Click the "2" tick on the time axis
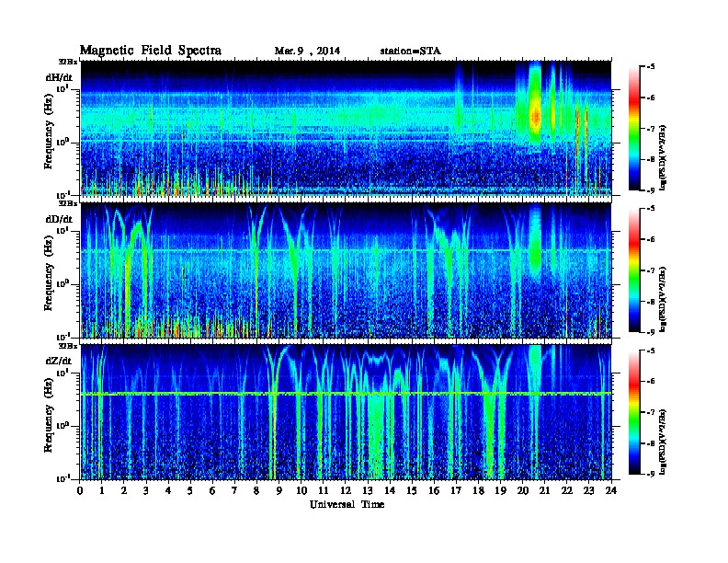The height and width of the screenshot is (563, 728). [124, 490]
